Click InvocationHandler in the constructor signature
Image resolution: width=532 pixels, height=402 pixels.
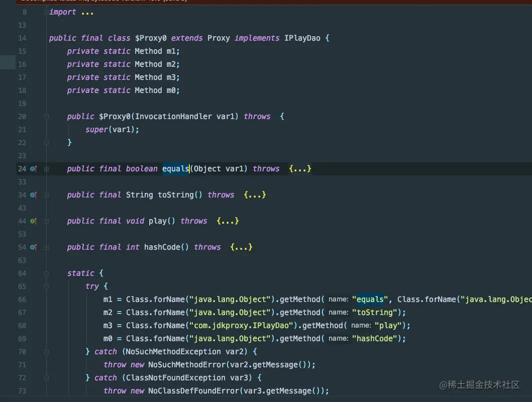tap(173, 117)
